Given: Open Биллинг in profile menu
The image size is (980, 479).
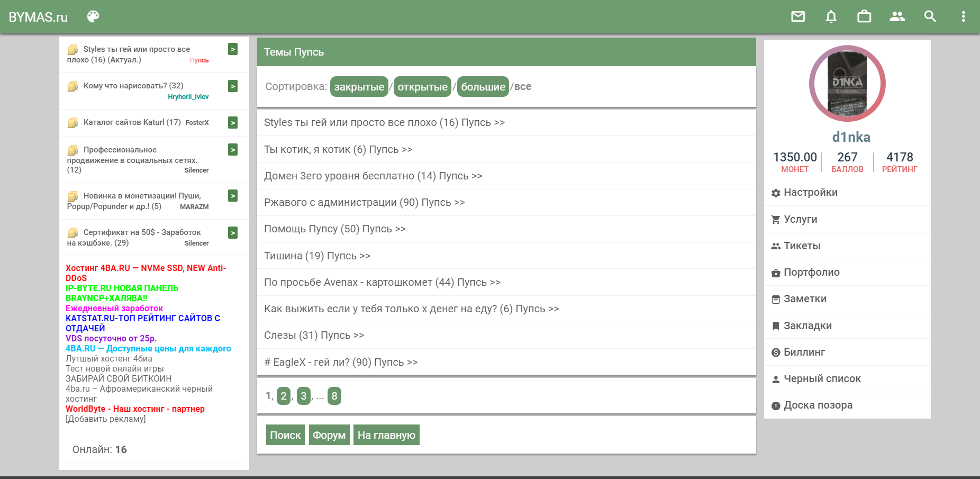Looking at the screenshot, I should [804, 353].
